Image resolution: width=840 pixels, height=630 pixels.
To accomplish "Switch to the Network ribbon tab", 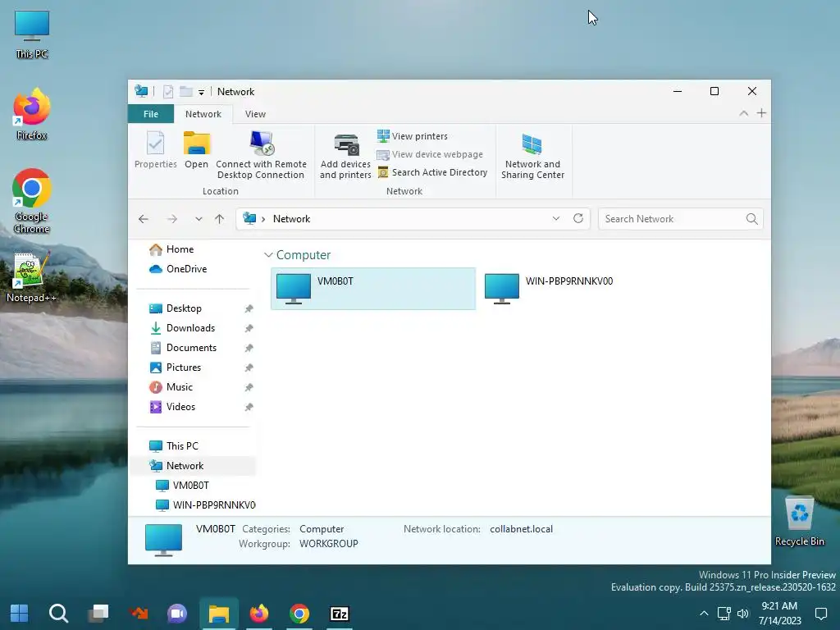I will pos(203,114).
